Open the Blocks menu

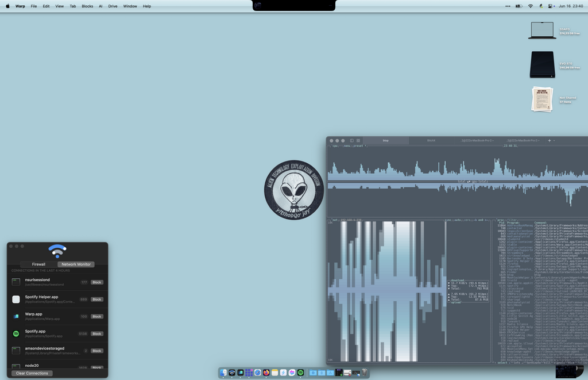(87, 6)
